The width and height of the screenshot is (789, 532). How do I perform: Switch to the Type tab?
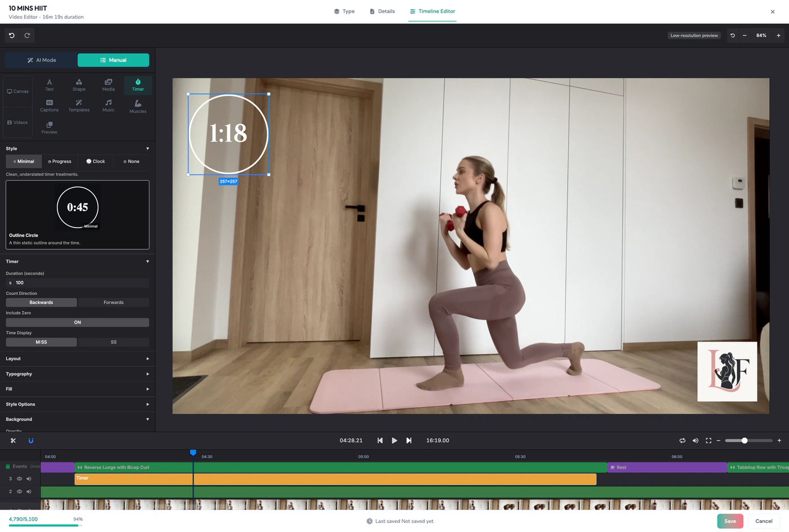(x=344, y=11)
